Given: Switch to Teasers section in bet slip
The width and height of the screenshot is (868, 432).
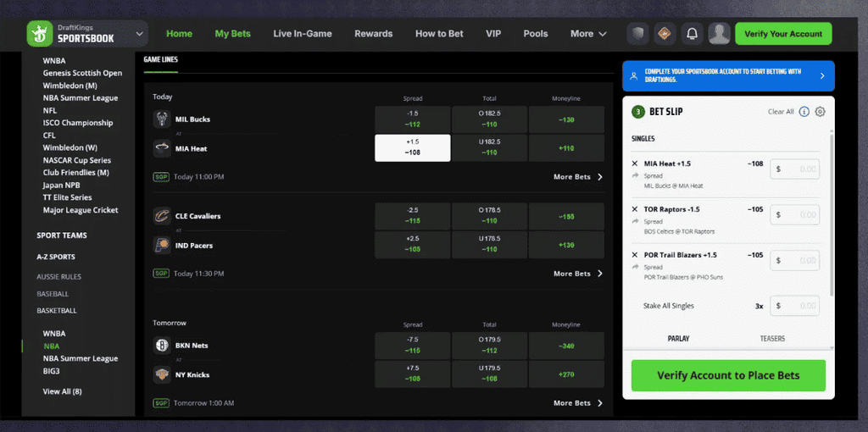Looking at the screenshot, I should click(x=772, y=339).
